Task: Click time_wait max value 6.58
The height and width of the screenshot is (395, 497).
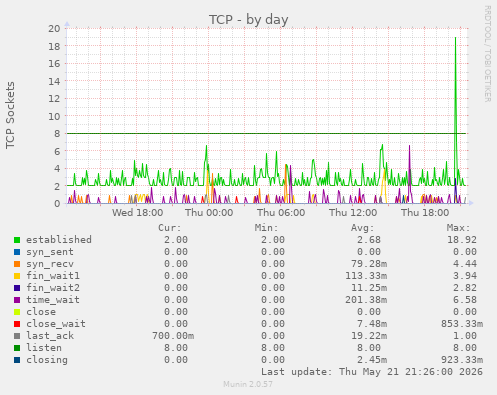Action: point(465,300)
